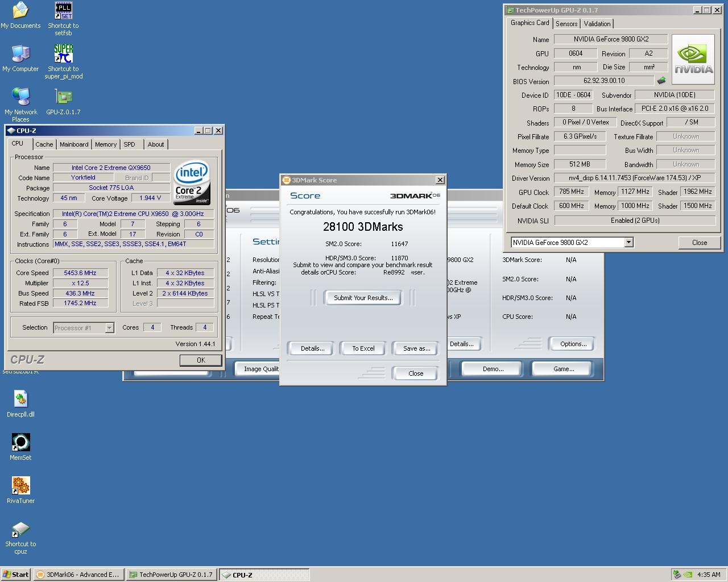The image size is (728, 582).
Task: Click 3DMark Score title bar icon
Action: 287,180
